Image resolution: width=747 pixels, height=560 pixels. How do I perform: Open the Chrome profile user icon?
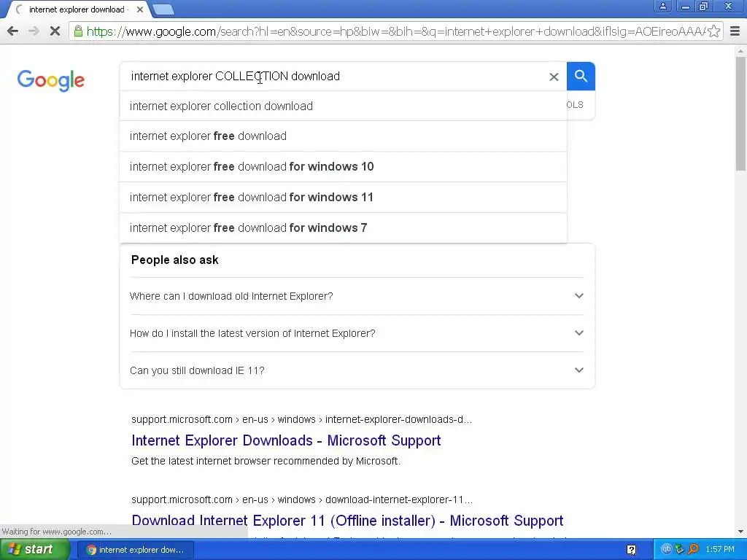point(662,6)
